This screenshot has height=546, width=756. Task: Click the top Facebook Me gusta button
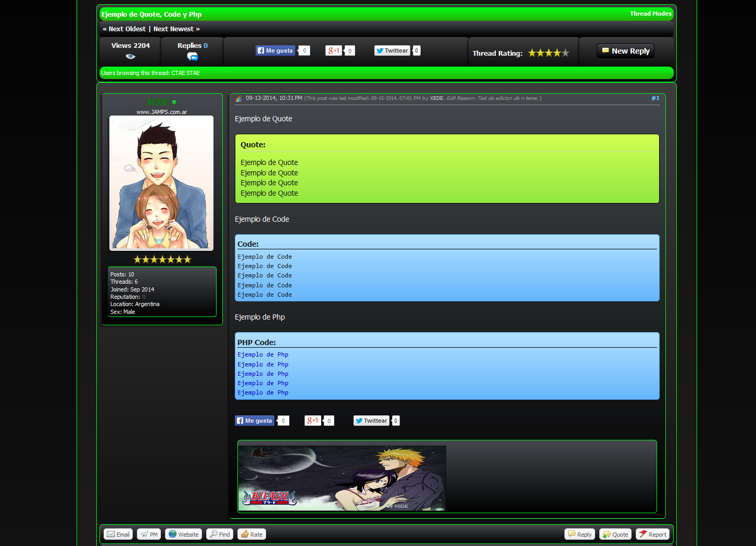(275, 50)
